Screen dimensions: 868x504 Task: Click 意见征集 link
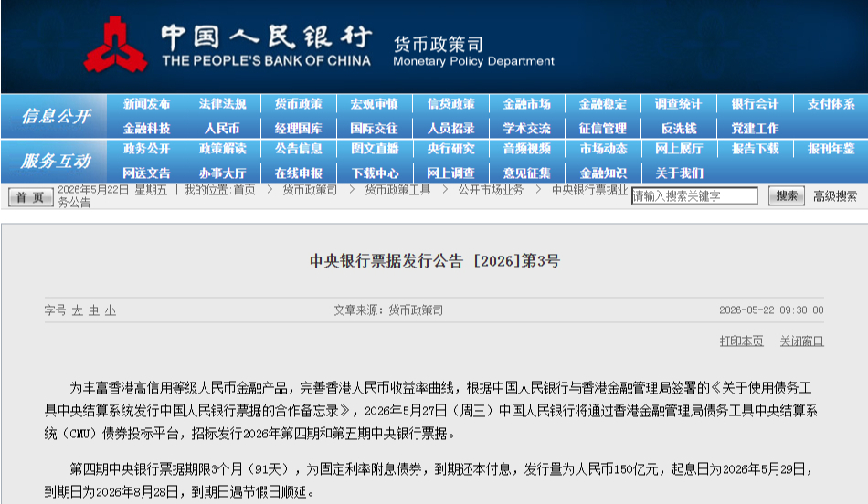(526, 173)
